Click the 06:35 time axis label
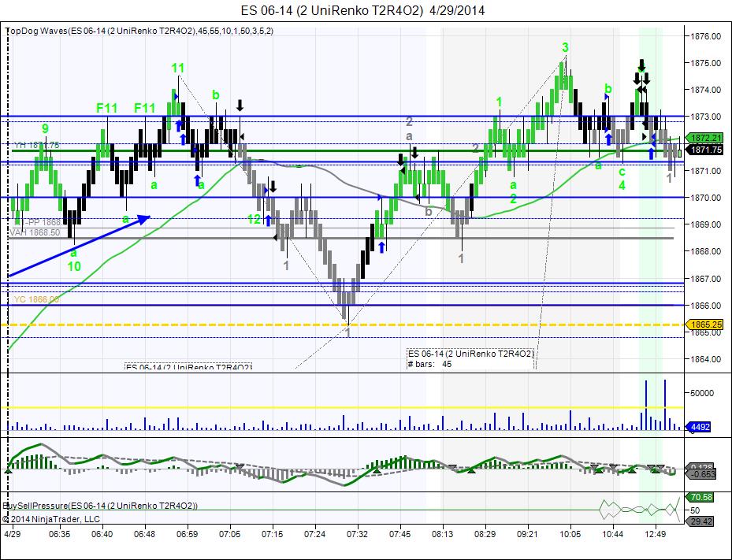Image resolution: width=732 pixels, height=560 pixels. point(59,534)
